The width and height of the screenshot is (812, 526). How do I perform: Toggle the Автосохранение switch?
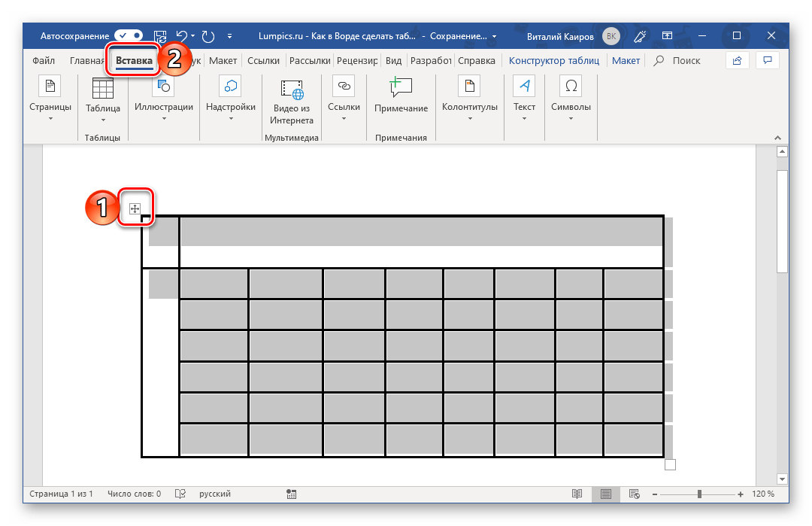pos(129,35)
